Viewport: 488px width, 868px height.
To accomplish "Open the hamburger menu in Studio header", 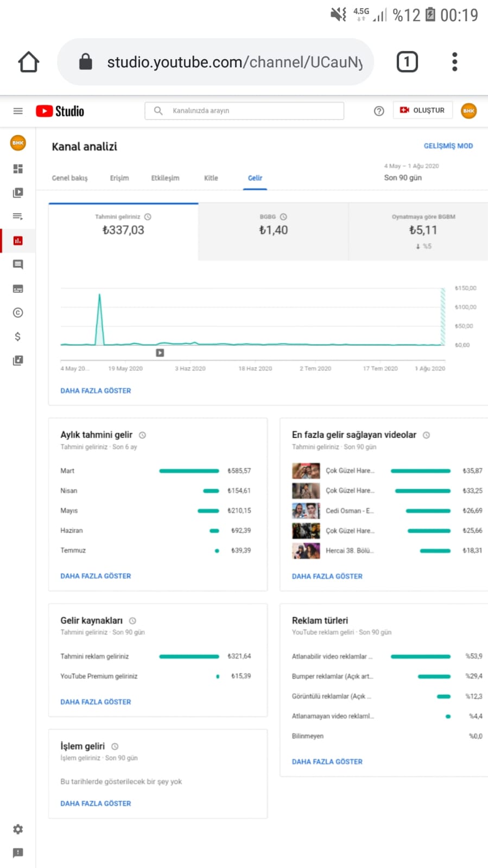I will tap(18, 111).
